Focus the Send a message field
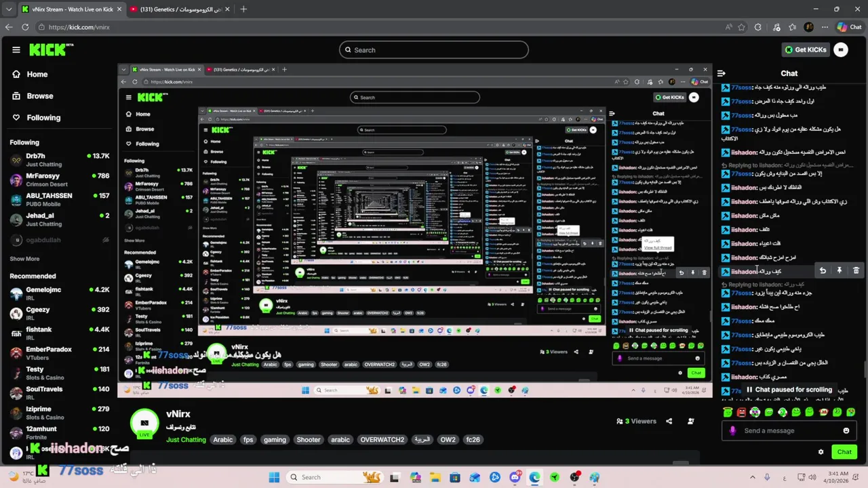The image size is (868, 488). pos(789,430)
